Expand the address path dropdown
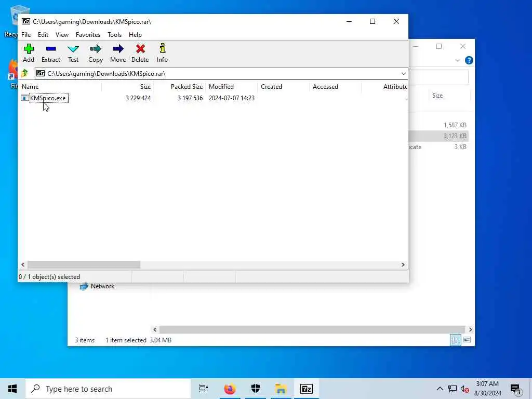The image size is (532, 399). (x=403, y=74)
